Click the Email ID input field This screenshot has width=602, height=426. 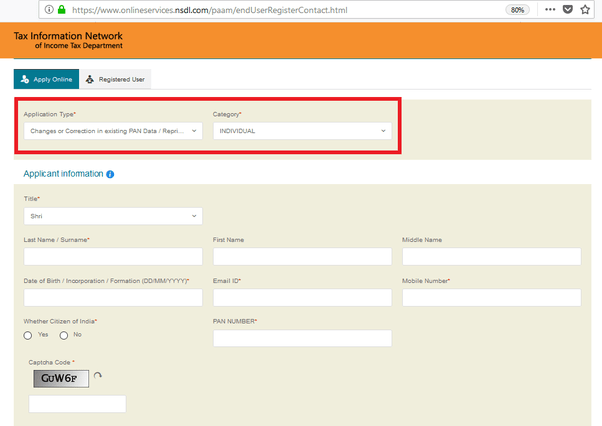click(302, 297)
